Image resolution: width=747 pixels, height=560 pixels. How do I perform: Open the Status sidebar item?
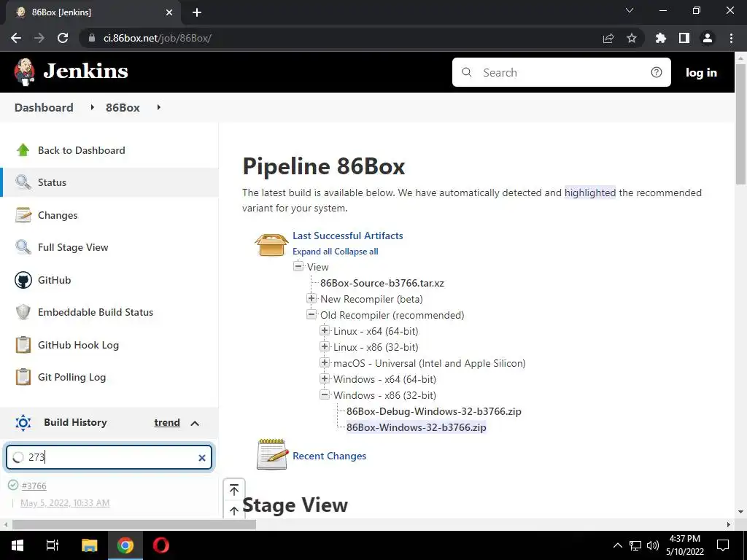(x=109, y=182)
